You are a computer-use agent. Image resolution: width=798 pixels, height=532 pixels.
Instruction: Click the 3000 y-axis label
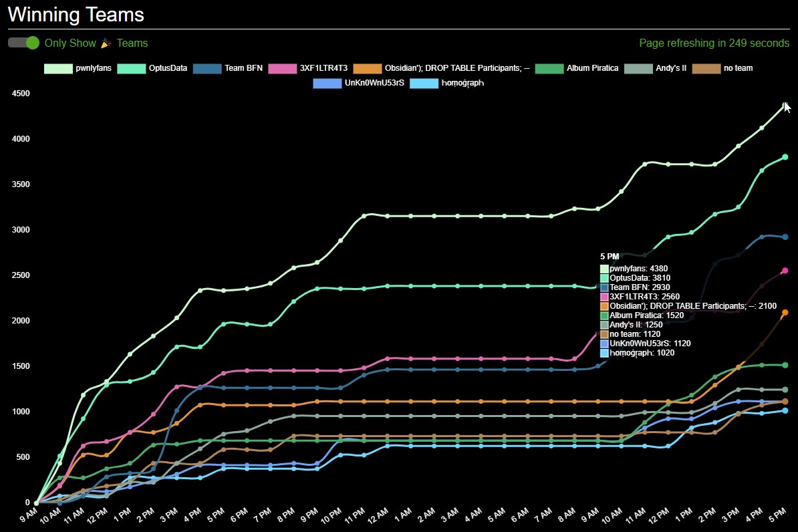pos(21,230)
